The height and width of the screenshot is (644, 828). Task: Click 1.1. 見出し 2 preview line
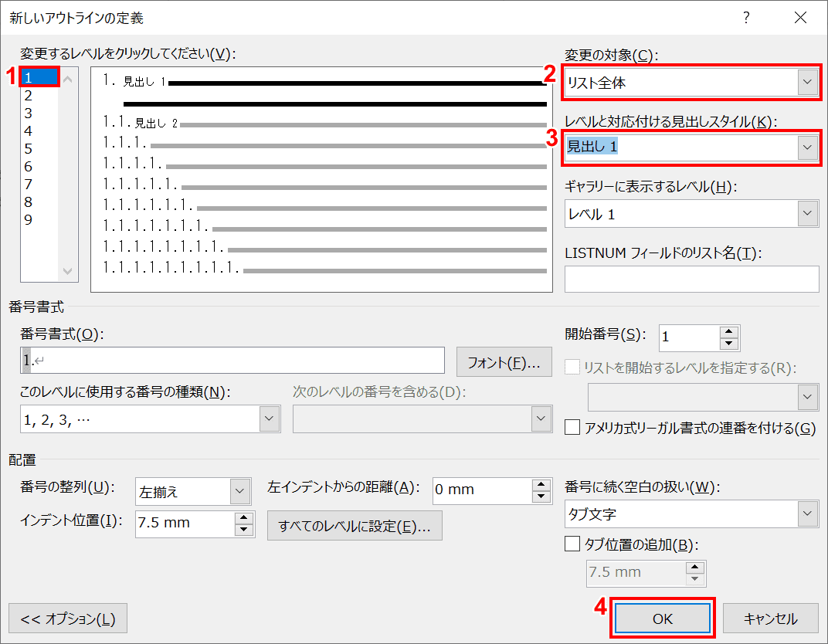pos(324,123)
